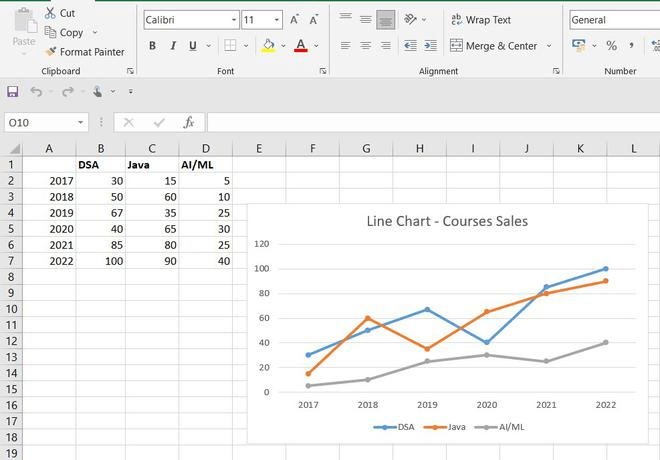Click AI/ML legend entry in chart
The height and width of the screenshot is (460, 660).
(x=500, y=427)
